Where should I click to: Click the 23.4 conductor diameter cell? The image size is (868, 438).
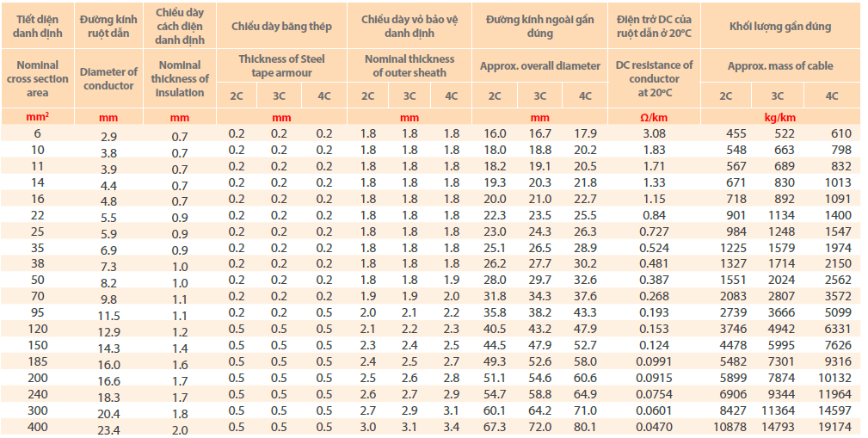click(108, 429)
